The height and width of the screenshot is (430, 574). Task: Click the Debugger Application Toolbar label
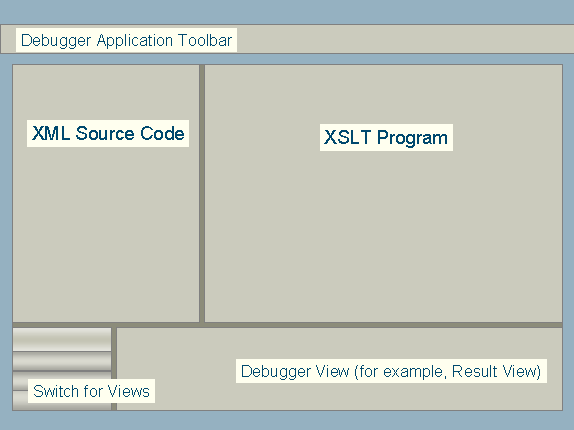coord(126,40)
